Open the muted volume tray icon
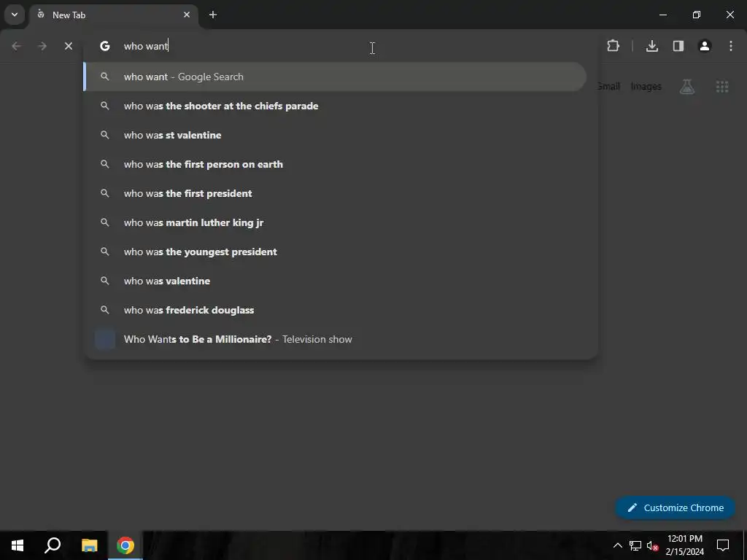Image resolution: width=747 pixels, height=560 pixels. click(652, 545)
